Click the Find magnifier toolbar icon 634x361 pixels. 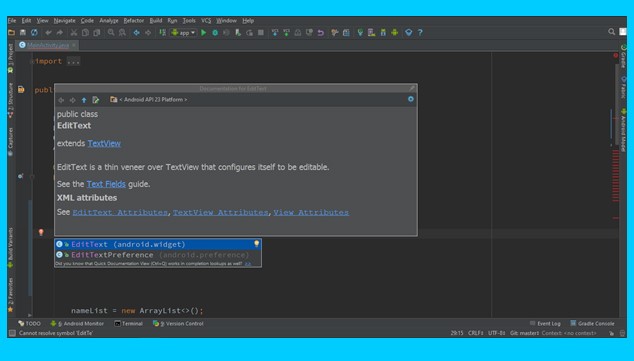(110, 32)
